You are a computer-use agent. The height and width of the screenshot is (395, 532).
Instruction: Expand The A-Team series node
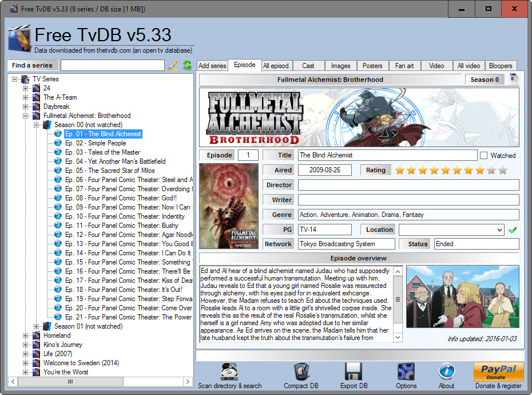click(25, 97)
